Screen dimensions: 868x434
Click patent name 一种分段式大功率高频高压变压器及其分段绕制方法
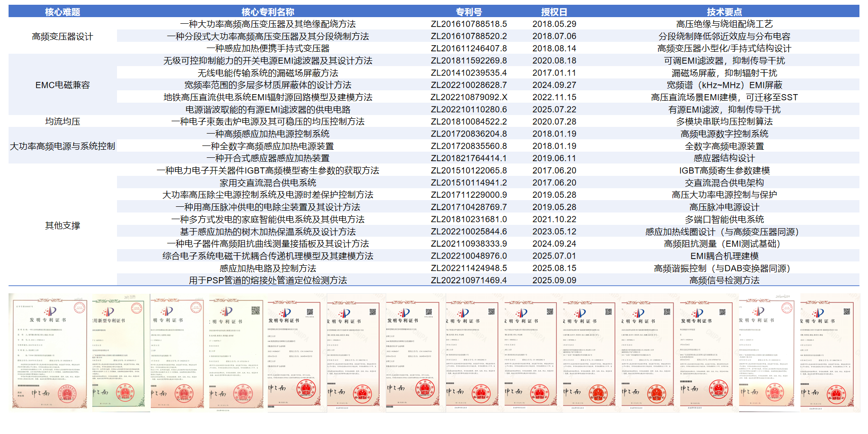268,36
